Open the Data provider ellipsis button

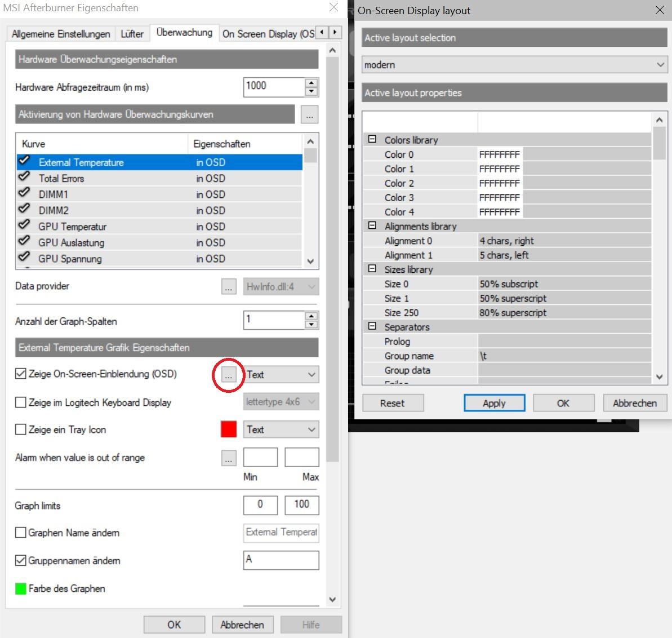pyautogui.click(x=229, y=287)
